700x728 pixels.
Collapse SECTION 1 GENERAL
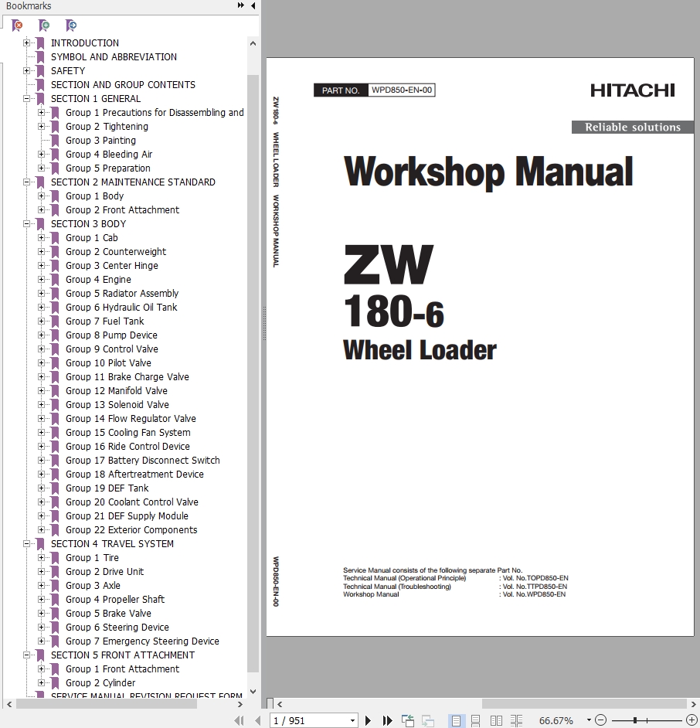pos(26,98)
